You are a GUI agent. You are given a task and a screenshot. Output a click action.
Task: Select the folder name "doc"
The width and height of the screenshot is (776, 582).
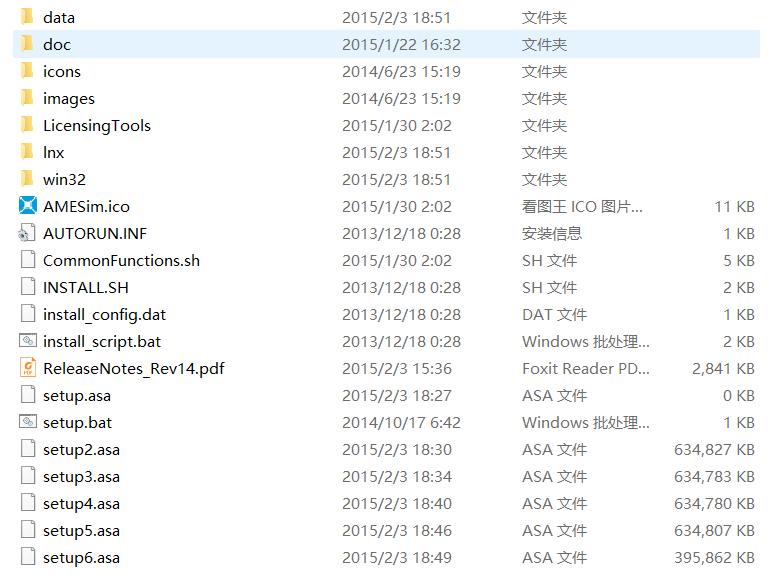[57, 45]
